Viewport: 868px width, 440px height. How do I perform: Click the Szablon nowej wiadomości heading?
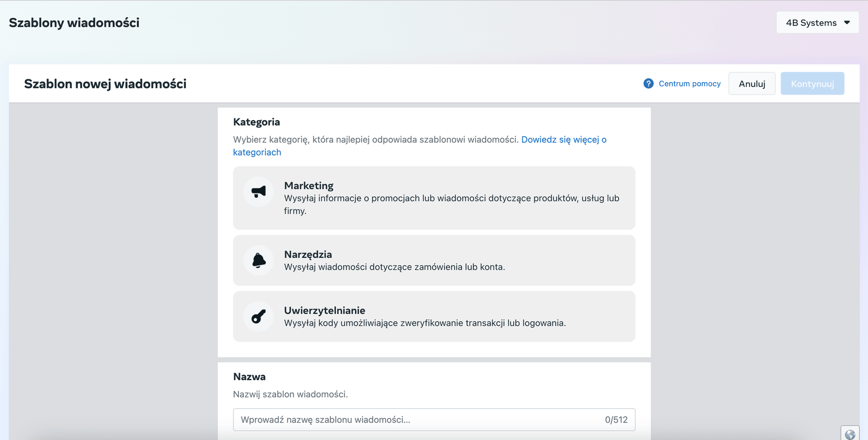pyautogui.click(x=105, y=84)
